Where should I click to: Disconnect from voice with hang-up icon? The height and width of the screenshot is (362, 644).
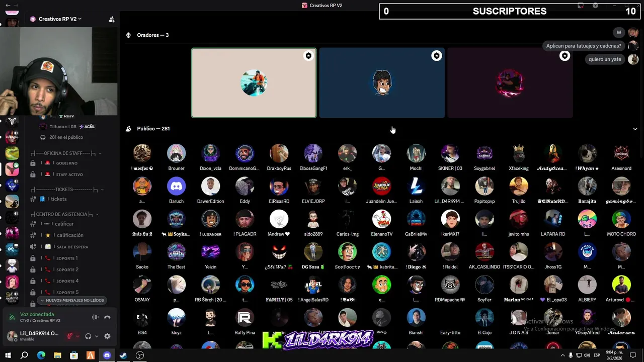(x=107, y=317)
